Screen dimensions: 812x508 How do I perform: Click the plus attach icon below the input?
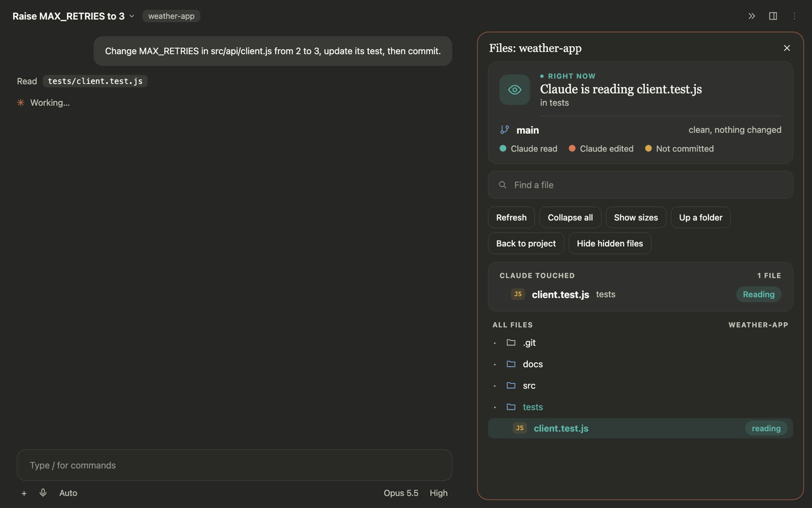point(24,493)
